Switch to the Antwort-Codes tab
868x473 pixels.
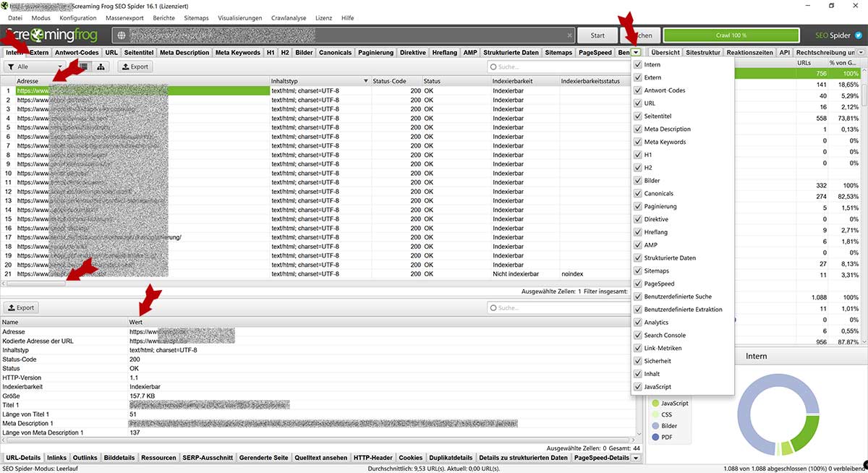77,52
